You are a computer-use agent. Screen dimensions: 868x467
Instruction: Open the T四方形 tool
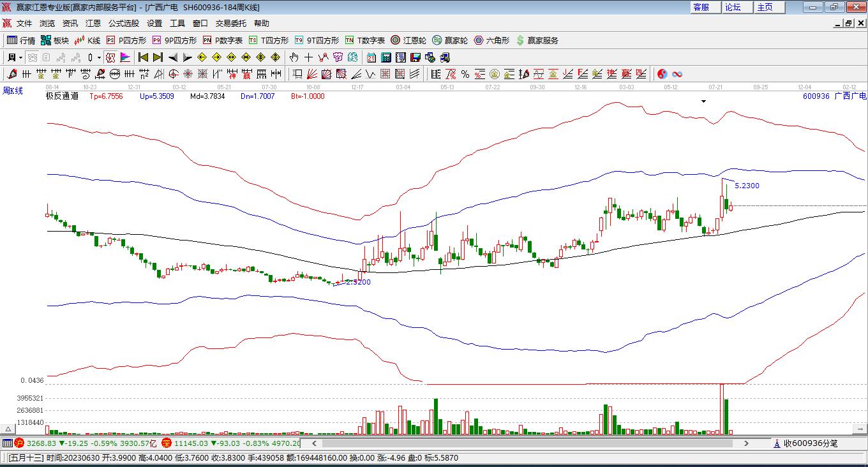[269, 40]
